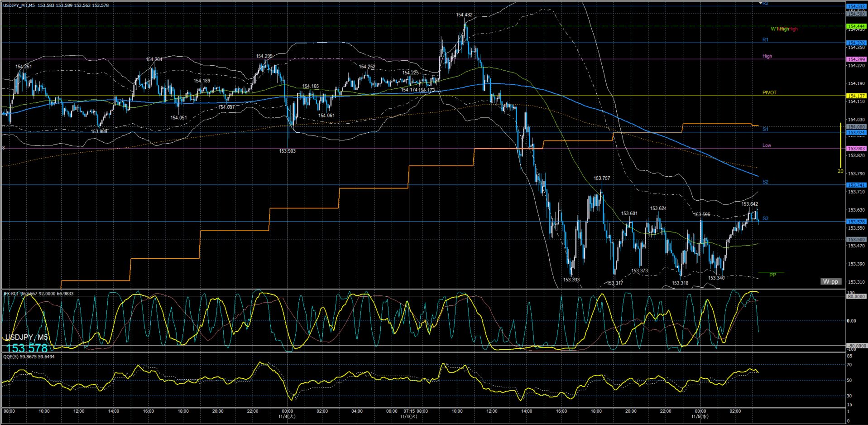Select the R1 resistance label
The image size is (868, 425).
coord(765,40)
